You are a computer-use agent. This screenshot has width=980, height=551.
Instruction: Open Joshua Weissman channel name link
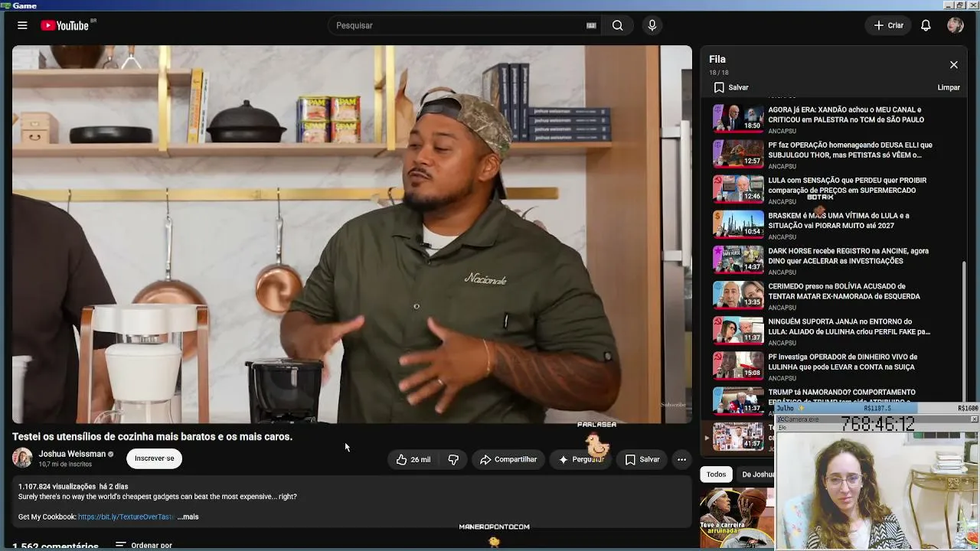click(72, 454)
